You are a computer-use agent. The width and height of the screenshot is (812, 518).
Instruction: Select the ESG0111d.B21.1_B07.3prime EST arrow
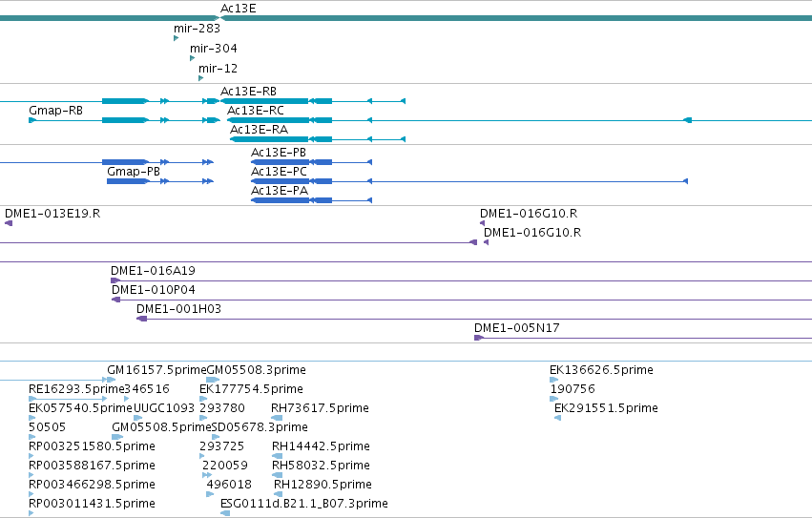click(225, 513)
